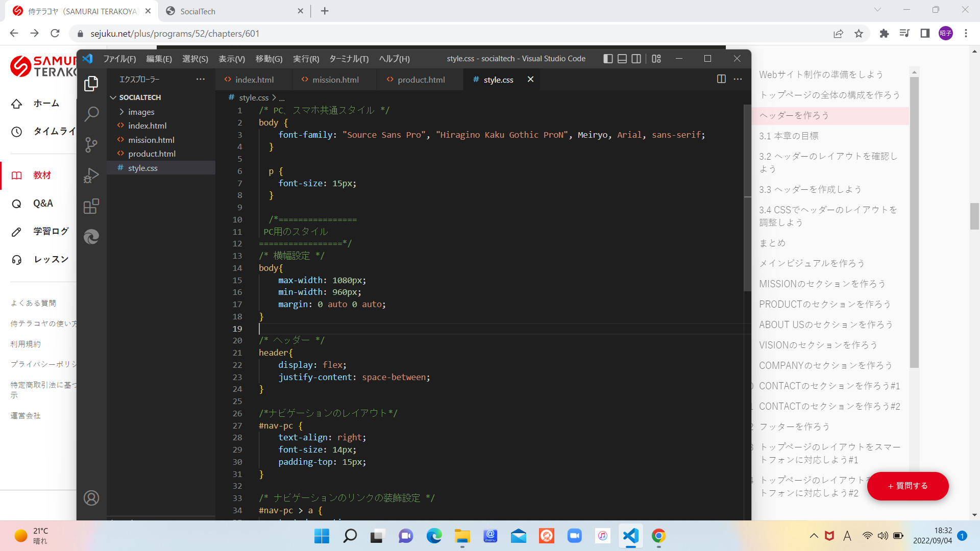Open the Explorer more actions menu
The height and width of the screenshot is (551, 980).
coord(201,79)
